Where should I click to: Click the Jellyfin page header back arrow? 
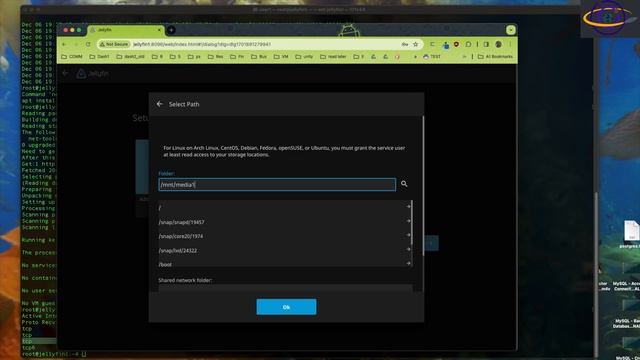65,73
